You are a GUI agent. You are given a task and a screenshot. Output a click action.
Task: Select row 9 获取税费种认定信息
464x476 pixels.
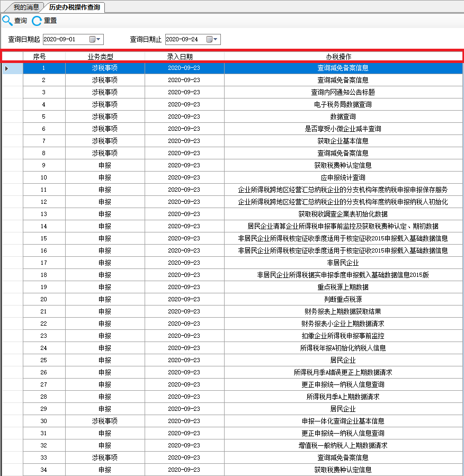tap(343, 165)
